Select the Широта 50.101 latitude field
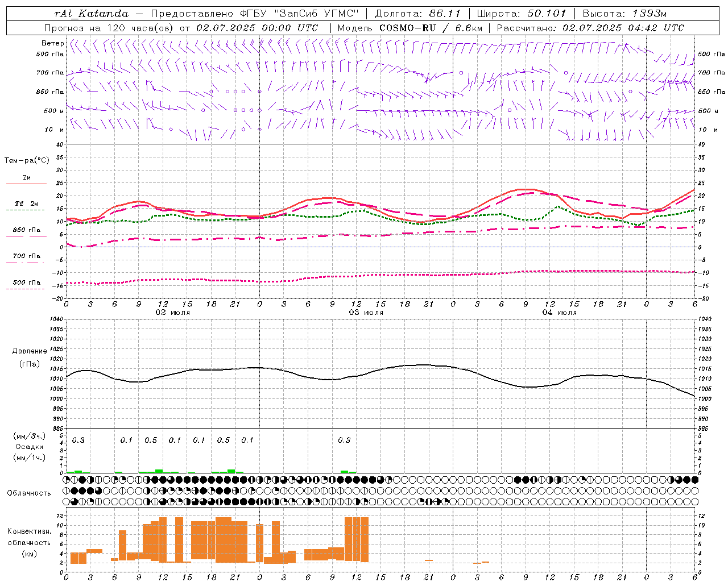This screenshot has width=728, height=582. 521,14
